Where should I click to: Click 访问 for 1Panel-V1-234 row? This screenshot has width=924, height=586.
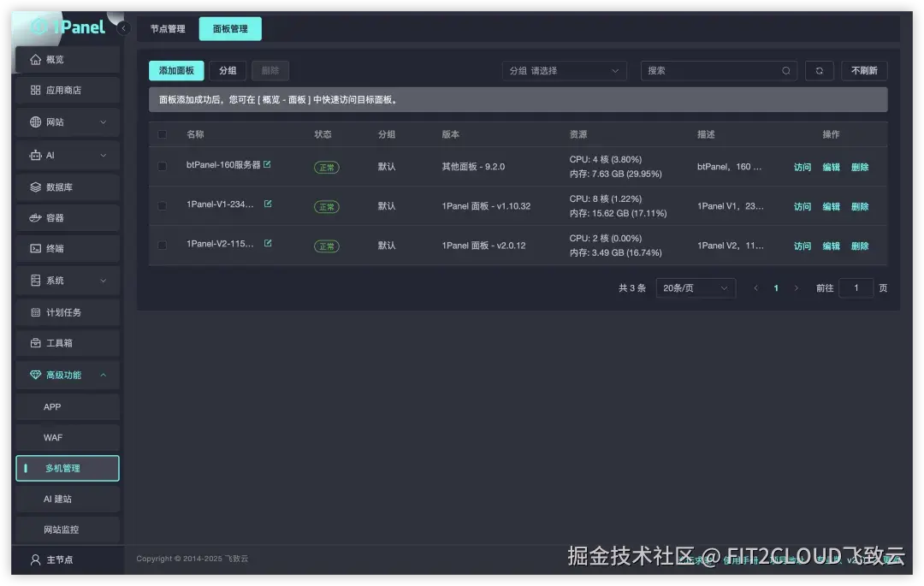coord(802,207)
